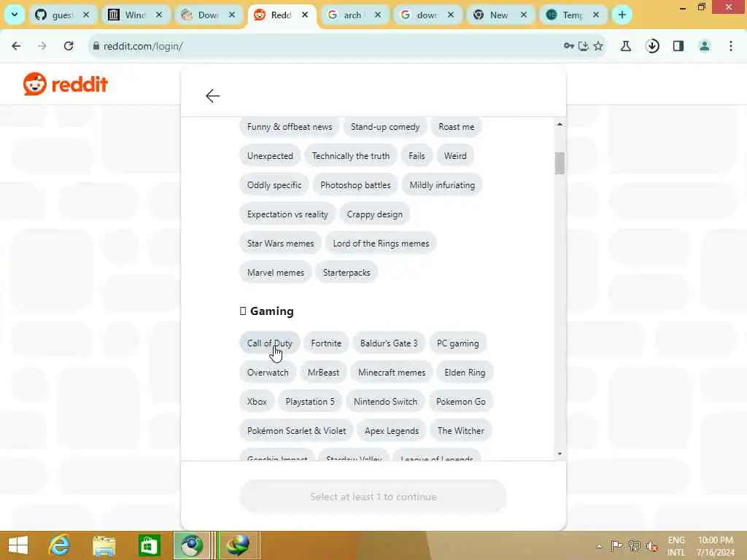Viewport: 747px width, 560px height.
Task: Reload the Reddit page
Action: pyautogui.click(x=69, y=46)
